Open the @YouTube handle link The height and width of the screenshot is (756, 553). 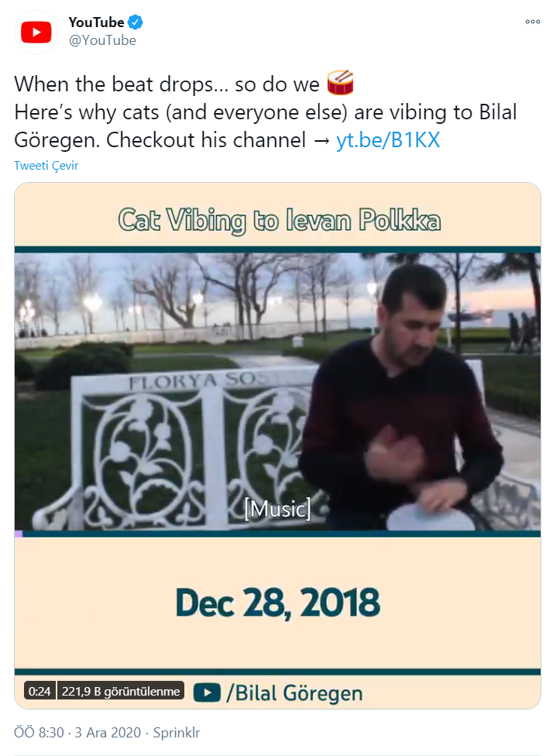pyautogui.click(x=102, y=40)
